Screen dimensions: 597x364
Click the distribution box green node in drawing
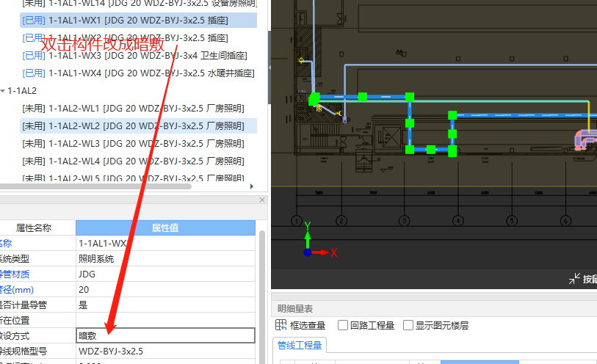314,99
